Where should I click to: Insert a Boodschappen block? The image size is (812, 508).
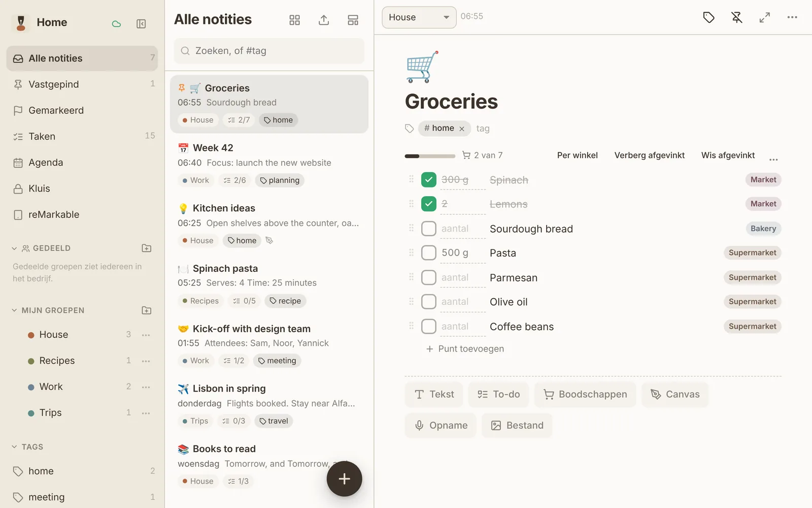click(585, 395)
